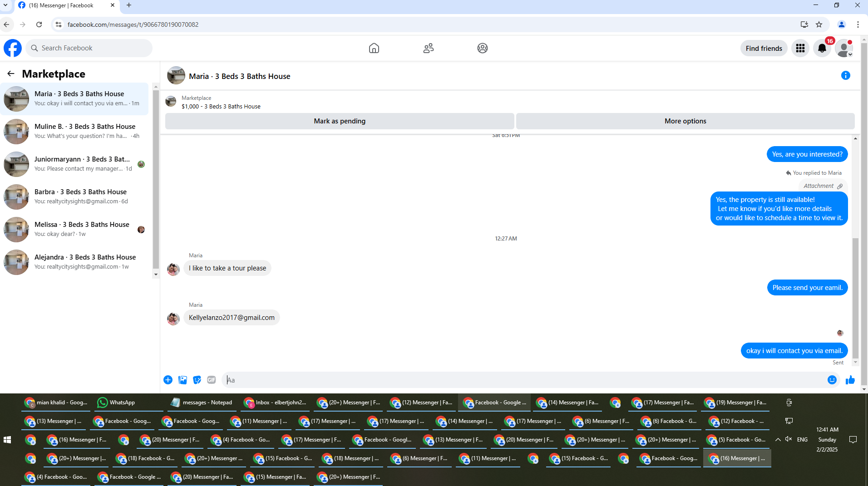Choose a sticker via the sticker icon
Viewport: 868px width, 486px height.
tap(197, 380)
